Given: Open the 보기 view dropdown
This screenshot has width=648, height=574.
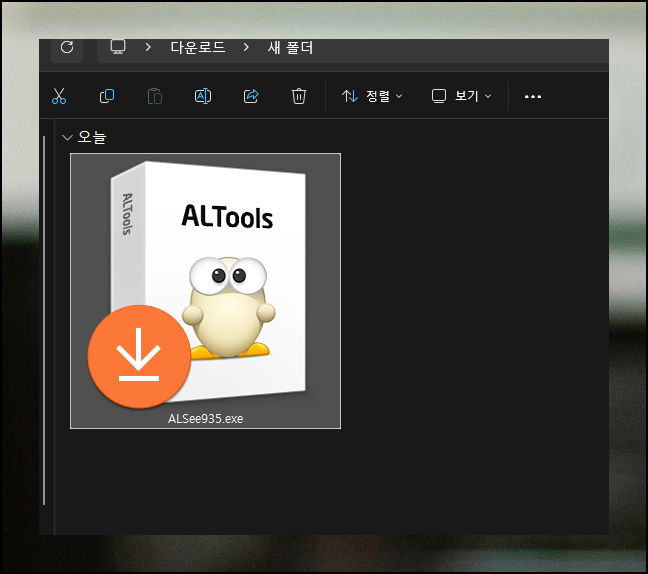Looking at the screenshot, I should pos(461,96).
